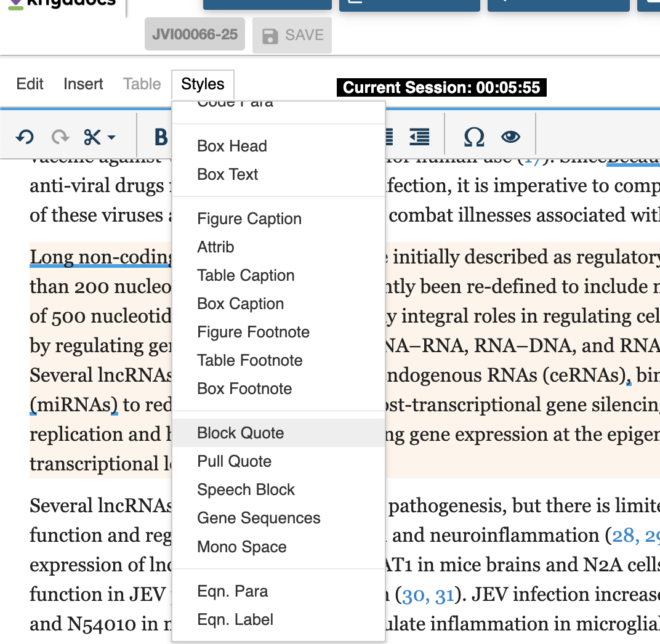Click the undo arrow icon
This screenshot has height=644, width=660.
click(x=25, y=137)
